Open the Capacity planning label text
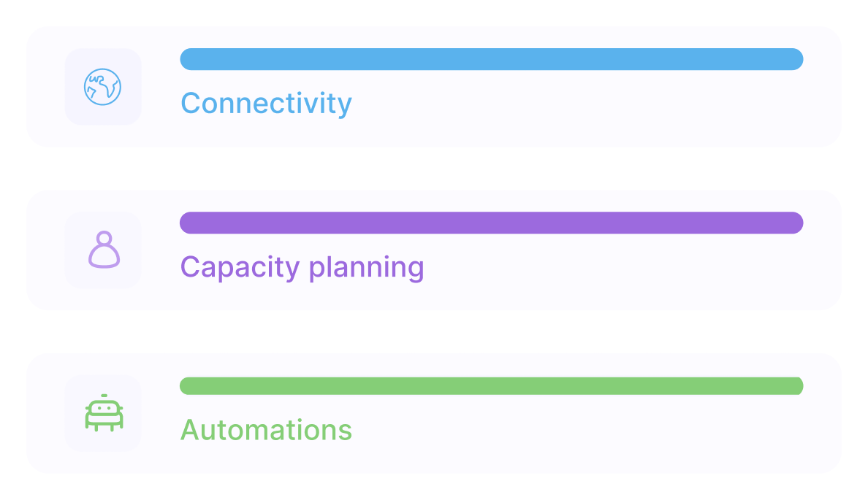868x500 pixels. (x=302, y=267)
